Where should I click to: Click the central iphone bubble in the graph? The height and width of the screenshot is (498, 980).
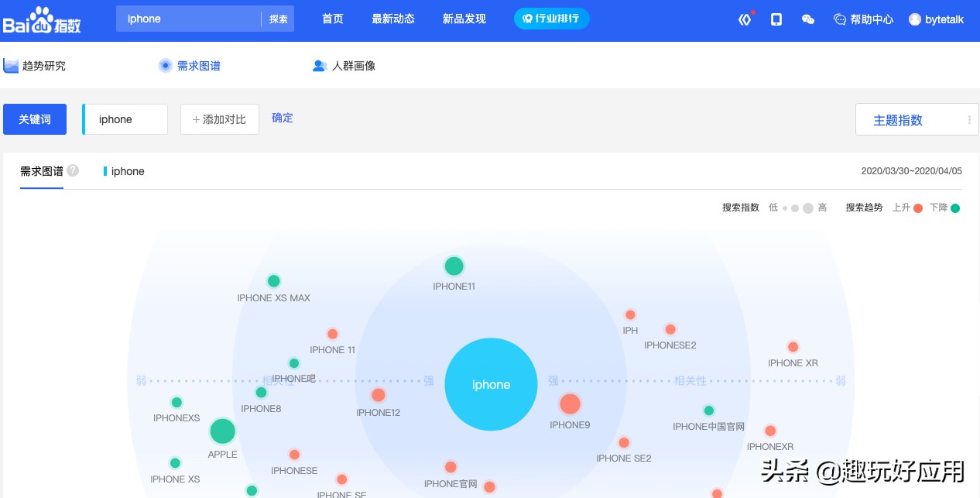coord(491,384)
